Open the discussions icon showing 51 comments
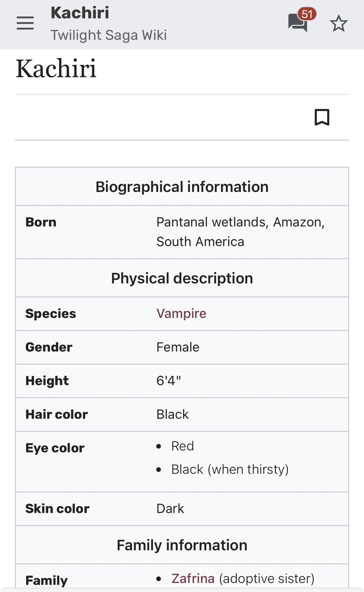Screen dimensions: 364x592 click(298, 23)
